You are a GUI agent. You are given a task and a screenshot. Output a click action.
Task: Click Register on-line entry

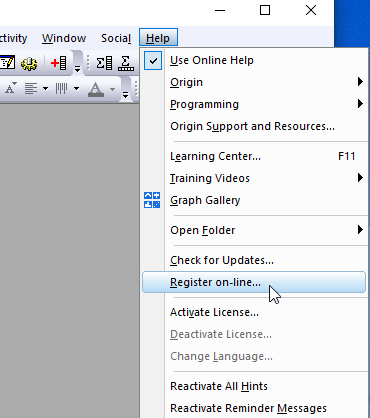tap(254, 282)
